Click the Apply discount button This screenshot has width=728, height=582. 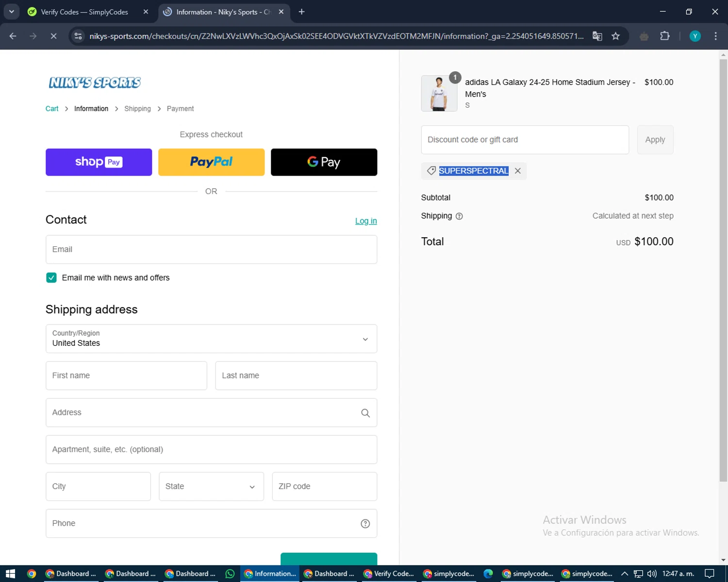655,140
